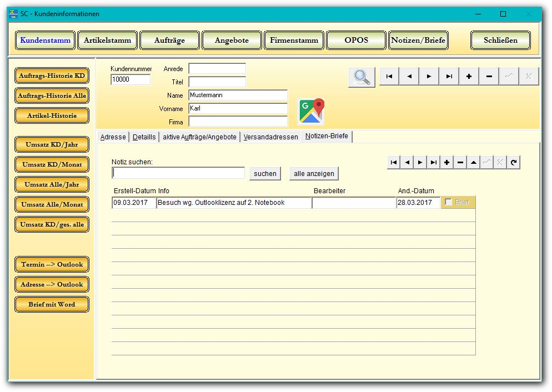Add new customer with top plus icon
Image resolution: width=552 pixels, height=392 pixels.
469,77
